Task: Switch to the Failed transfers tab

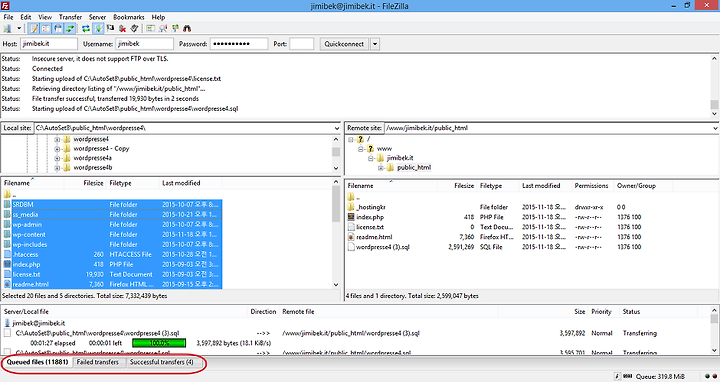Action: [x=98, y=362]
